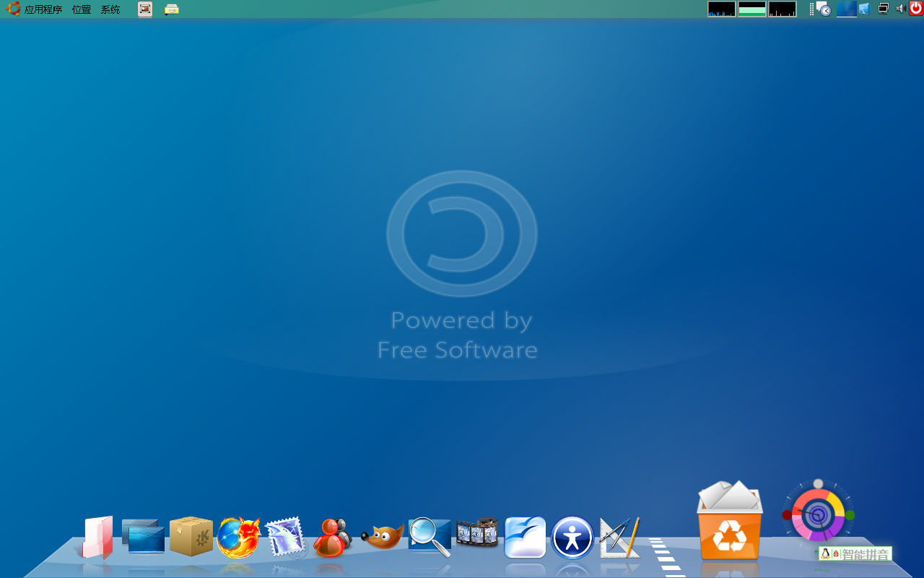Open the 位置 places menu

tap(82, 9)
